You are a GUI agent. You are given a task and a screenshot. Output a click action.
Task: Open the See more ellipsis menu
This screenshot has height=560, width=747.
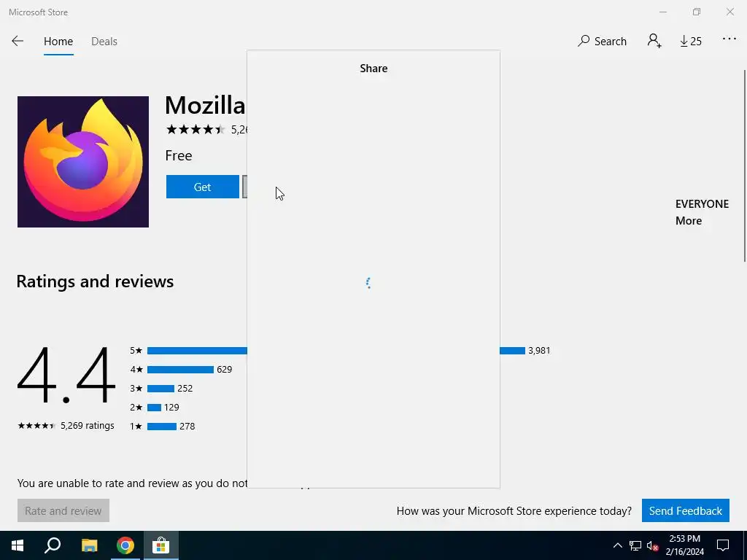coord(729,39)
